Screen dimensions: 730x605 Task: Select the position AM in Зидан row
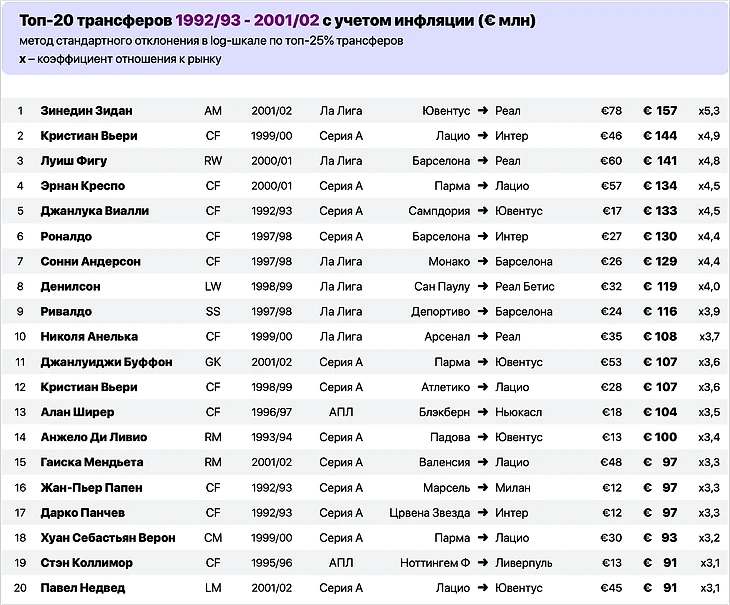pos(213,111)
